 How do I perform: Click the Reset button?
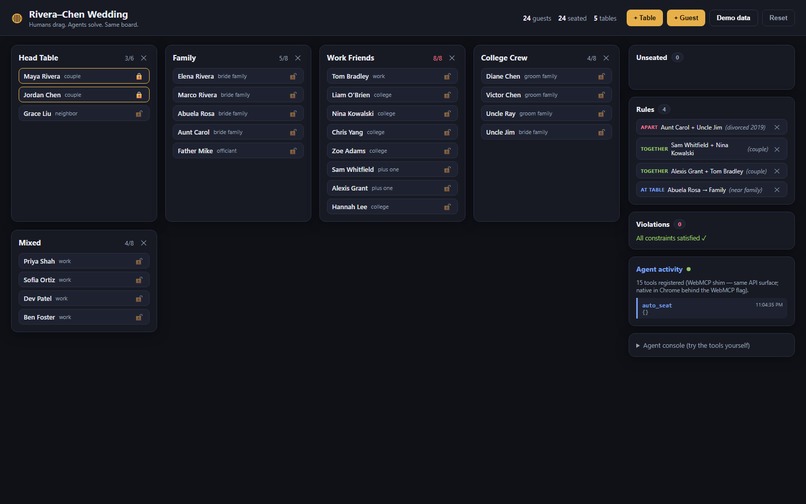click(778, 17)
